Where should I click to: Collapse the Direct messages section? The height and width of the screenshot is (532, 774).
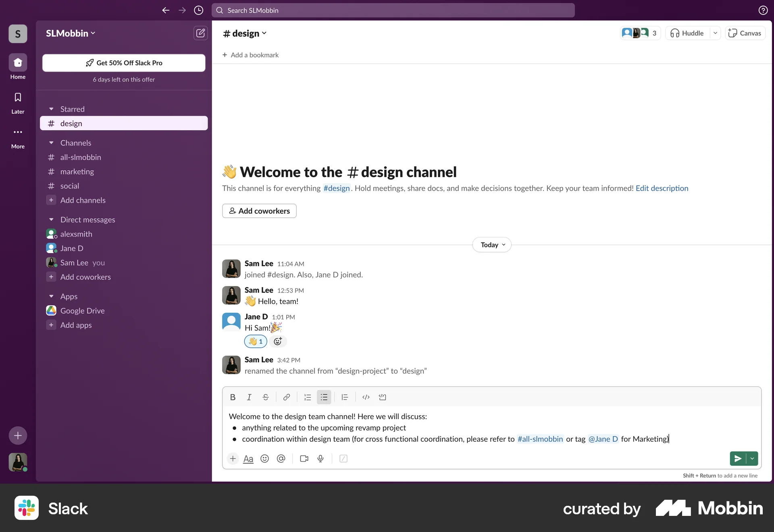[x=51, y=220]
